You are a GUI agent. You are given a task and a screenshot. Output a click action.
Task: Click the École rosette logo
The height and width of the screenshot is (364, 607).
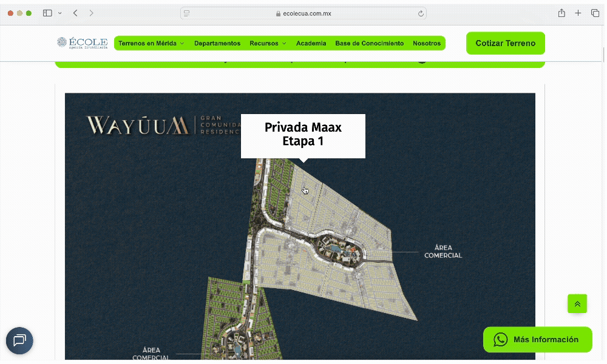(61, 42)
